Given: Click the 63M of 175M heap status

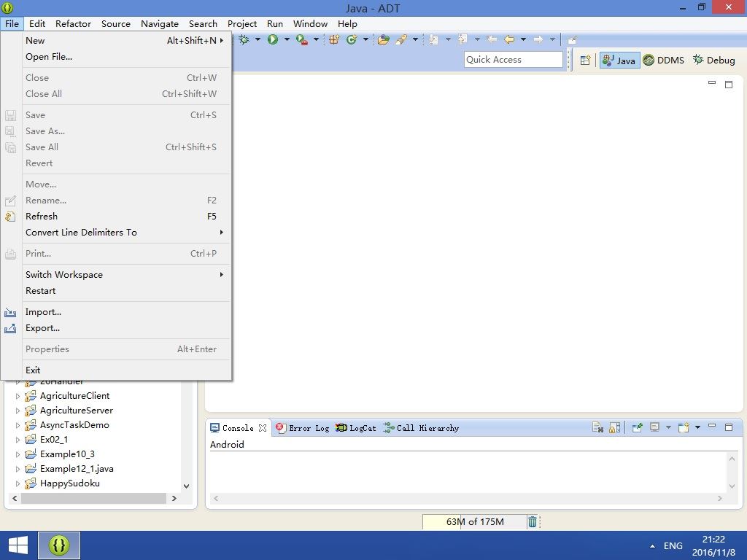Looking at the screenshot, I should 474,522.
